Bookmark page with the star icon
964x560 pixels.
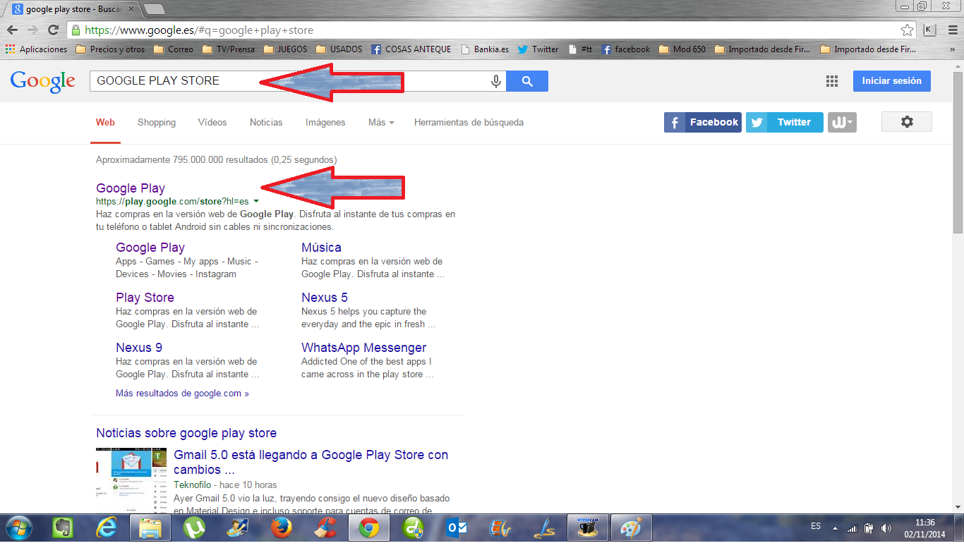click(x=907, y=30)
